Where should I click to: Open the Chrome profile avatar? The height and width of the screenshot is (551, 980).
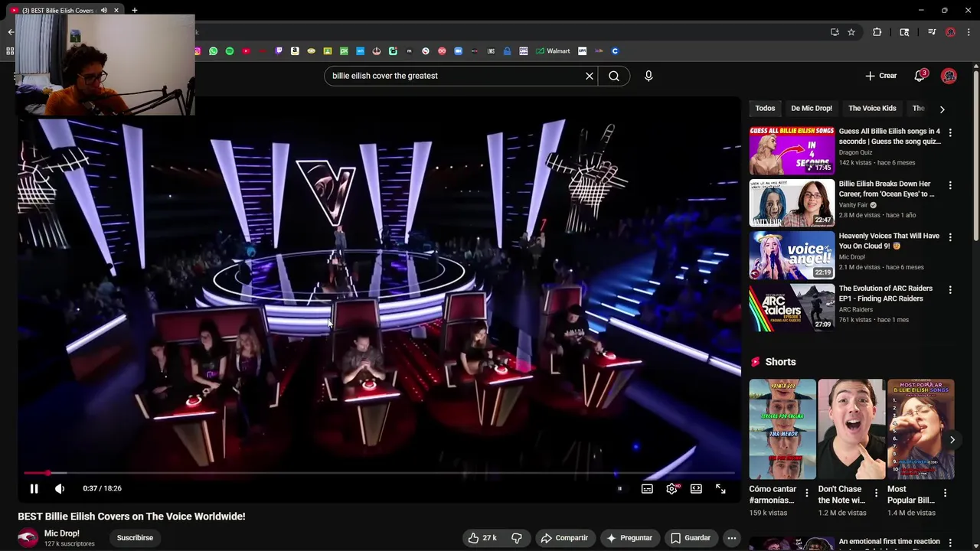950,32
